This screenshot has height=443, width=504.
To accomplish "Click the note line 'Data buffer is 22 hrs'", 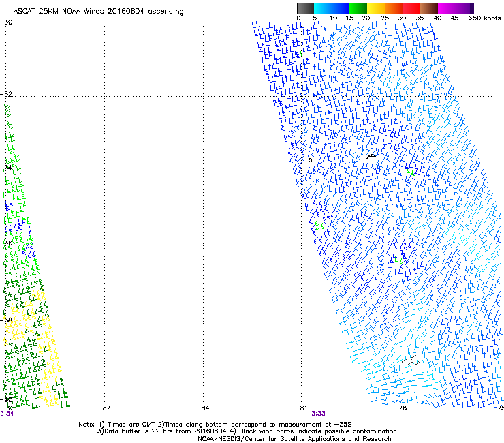I will [x=247, y=431].
